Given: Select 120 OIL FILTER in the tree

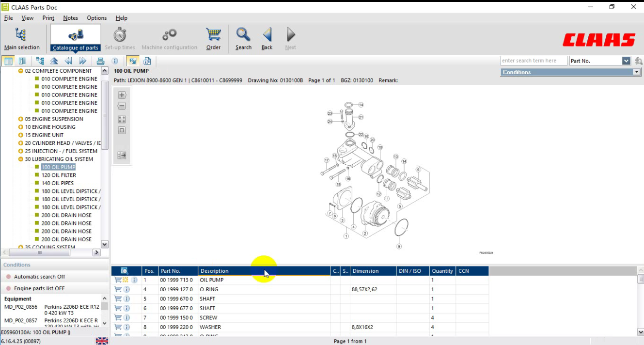Looking at the screenshot, I should coord(59,175).
